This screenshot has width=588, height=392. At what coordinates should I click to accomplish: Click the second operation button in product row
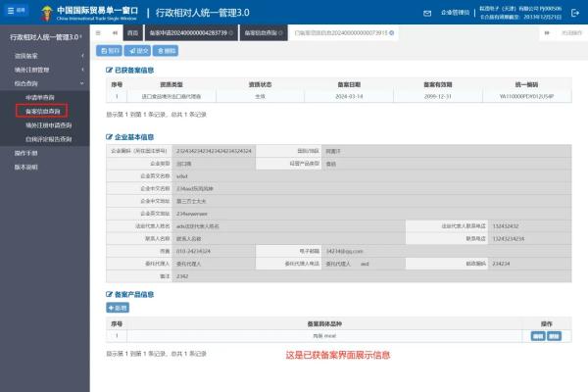coord(555,335)
